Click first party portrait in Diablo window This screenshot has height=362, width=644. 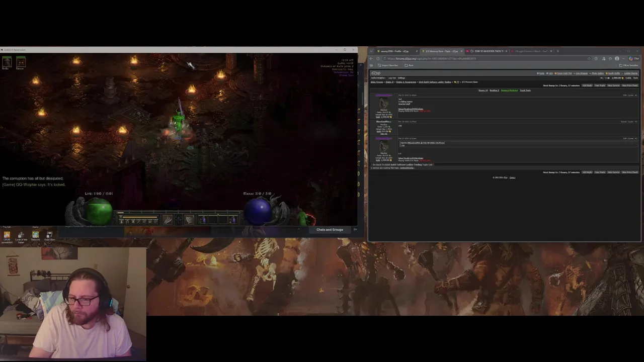(7, 62)
